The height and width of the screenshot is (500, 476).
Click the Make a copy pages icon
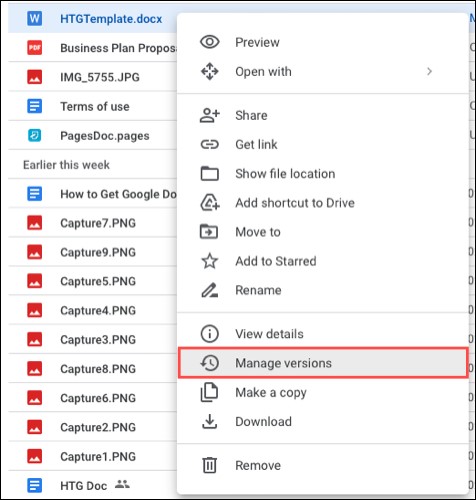[x=209, y=392]
